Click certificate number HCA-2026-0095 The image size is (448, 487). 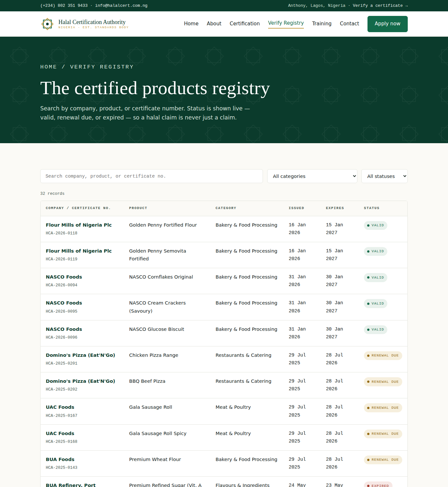pos(62,311)
